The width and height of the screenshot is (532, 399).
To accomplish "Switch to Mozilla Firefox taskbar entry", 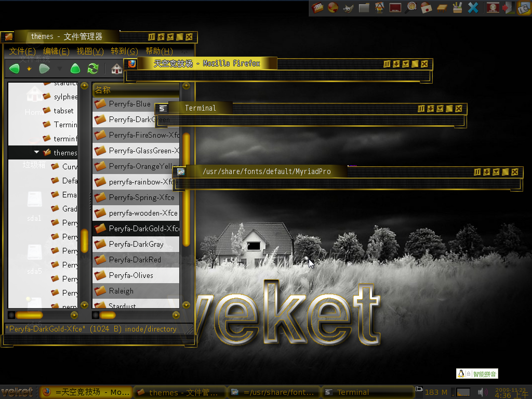I will coord(86,392).
